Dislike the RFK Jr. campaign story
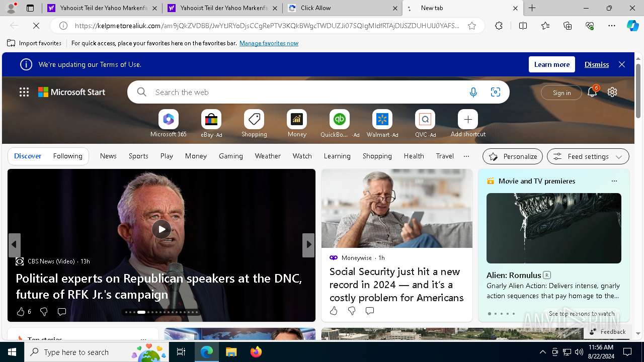 [44, 312]
